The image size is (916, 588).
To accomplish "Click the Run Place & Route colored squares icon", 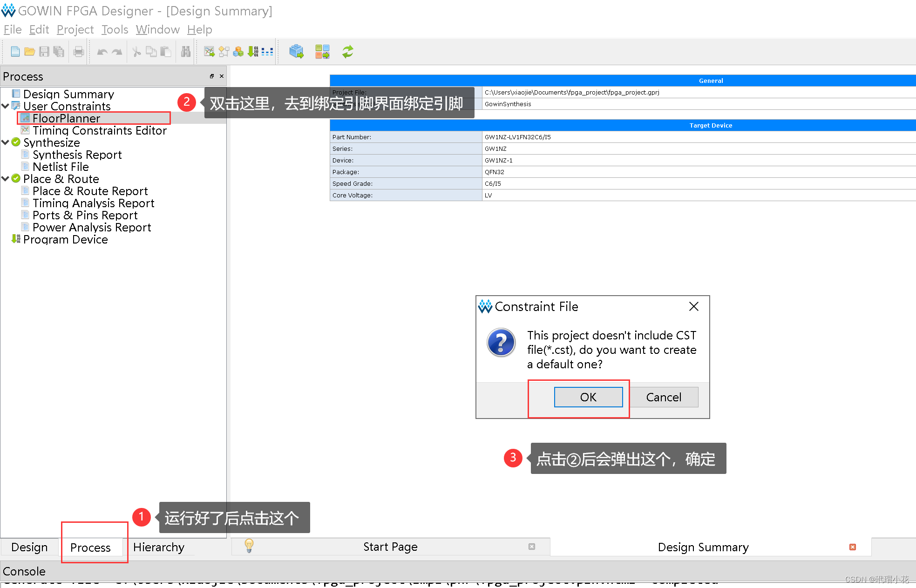I will tap(322, 52).
